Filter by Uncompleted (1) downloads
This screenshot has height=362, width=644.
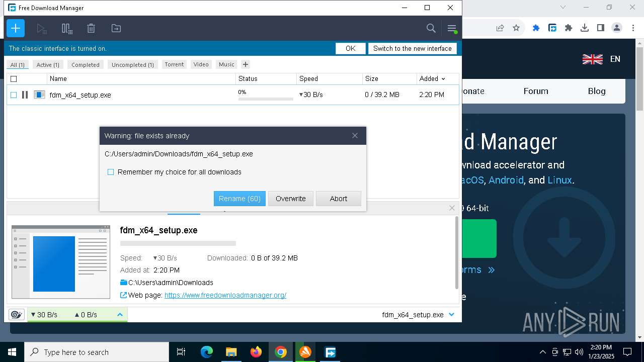[133, 65]
